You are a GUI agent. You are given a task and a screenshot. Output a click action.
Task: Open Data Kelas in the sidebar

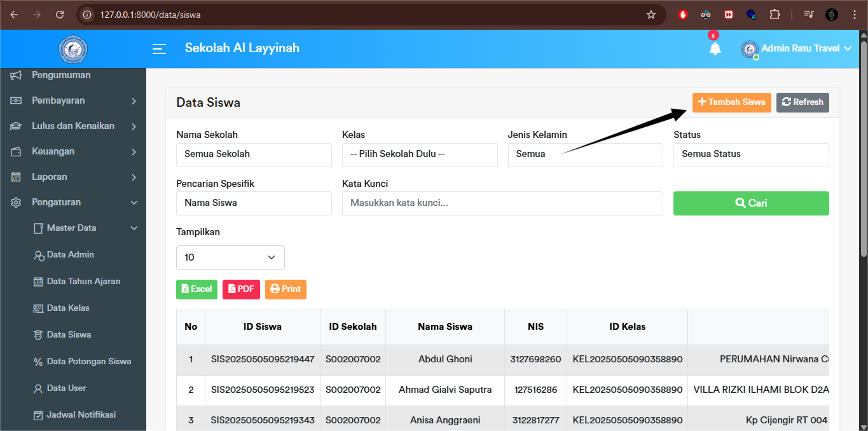[68, 308]
